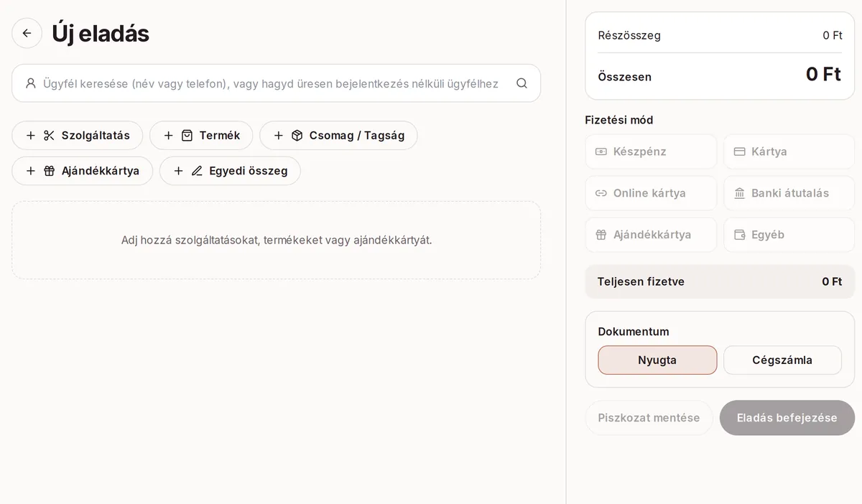The height and width of the screenshot is (504, 862).
Task: Add a Termék item
Action: tap(201, 135)
